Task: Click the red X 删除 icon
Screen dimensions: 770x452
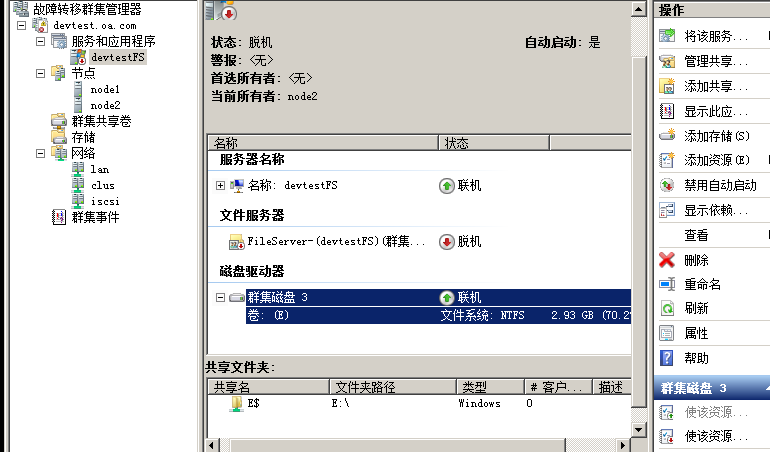Action: 667,259
